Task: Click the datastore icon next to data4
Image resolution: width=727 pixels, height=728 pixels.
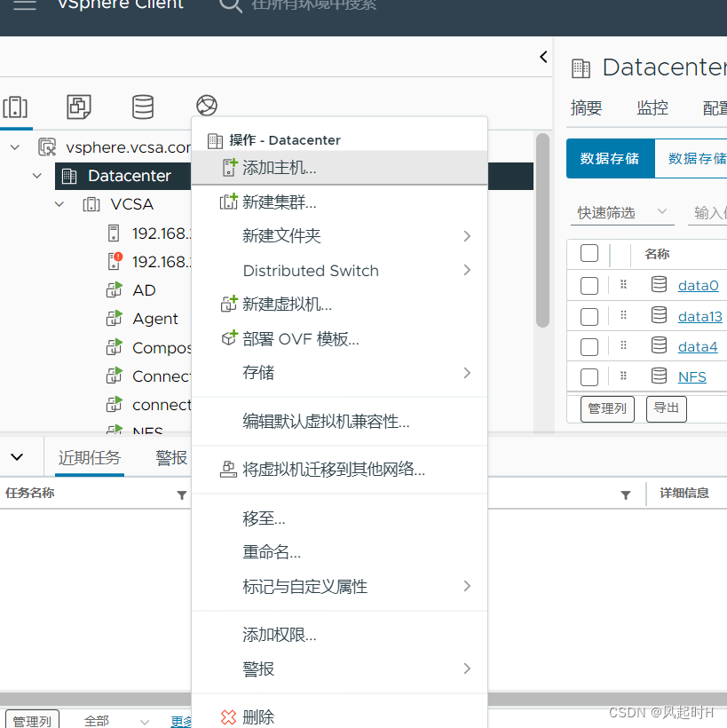Action: click(659, 345)
